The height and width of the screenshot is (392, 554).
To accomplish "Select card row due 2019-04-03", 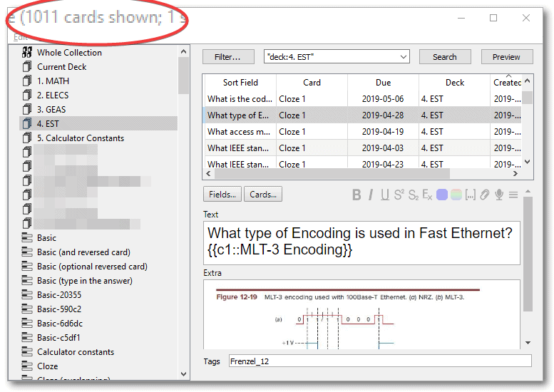I will (362, 148).
